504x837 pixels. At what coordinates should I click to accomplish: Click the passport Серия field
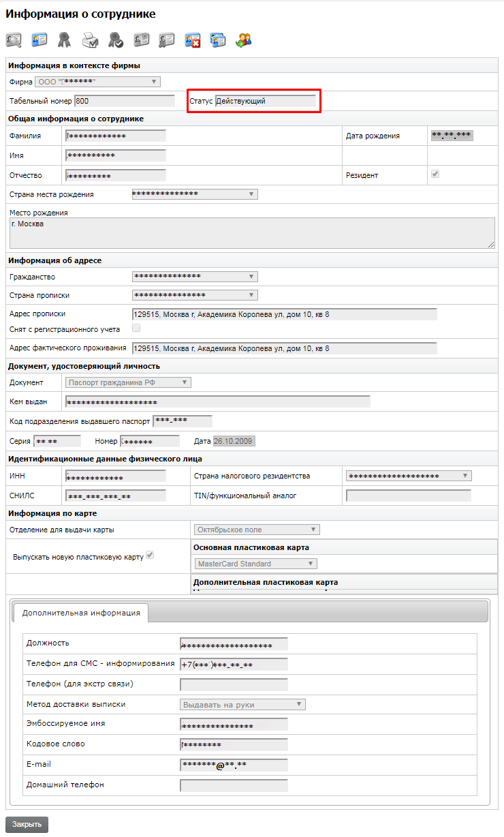click(x=57, y=441)
